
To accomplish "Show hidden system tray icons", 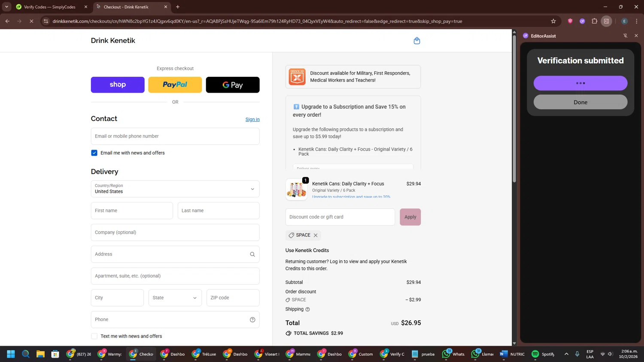I will (566, 354).
